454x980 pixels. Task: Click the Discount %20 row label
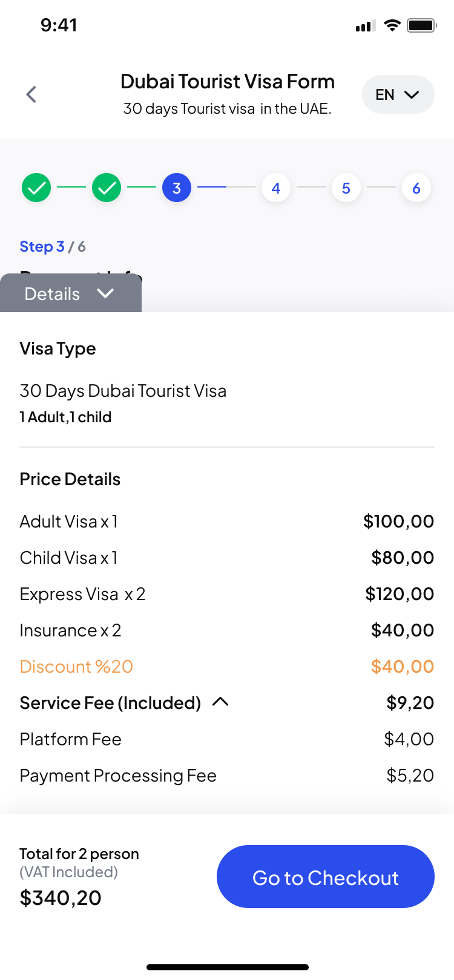tap(76, 667)
